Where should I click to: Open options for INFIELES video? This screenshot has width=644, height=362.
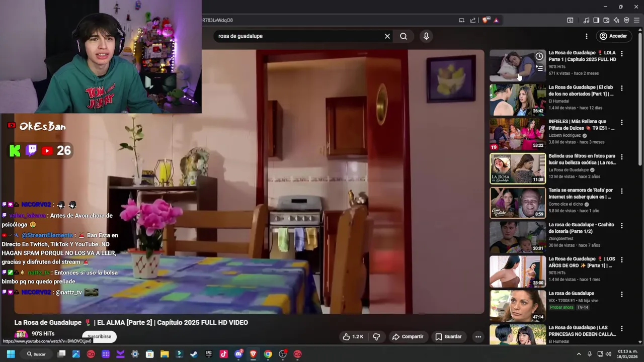click(x=622, y=122)
